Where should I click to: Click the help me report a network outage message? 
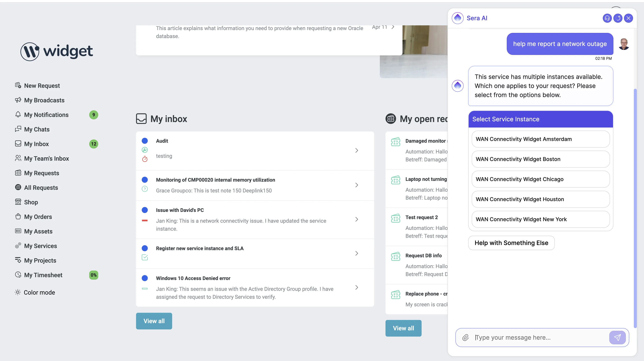point(560,44)
